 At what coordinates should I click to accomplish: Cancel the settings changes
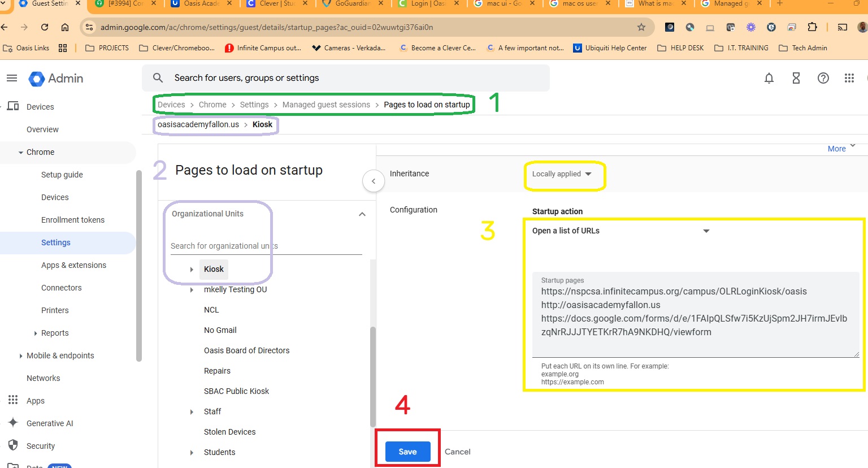pyautogui.click(x=458, y=452)
